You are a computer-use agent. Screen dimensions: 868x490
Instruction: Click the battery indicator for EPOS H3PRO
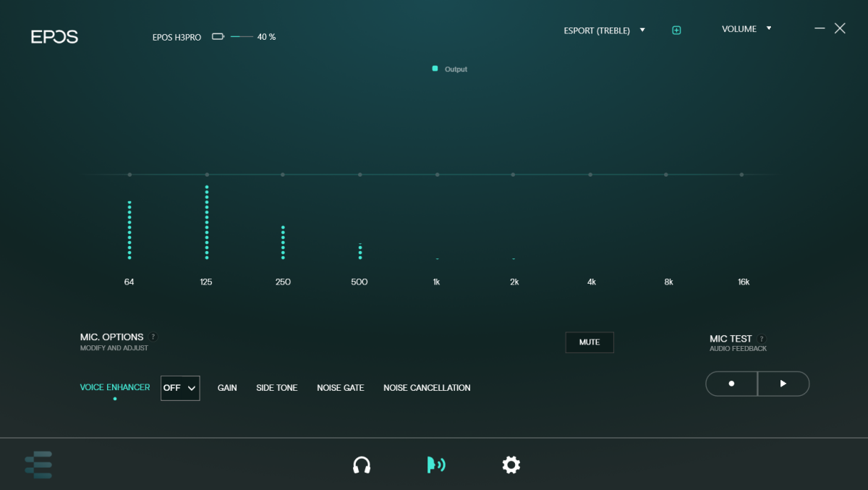coord(218,37)
